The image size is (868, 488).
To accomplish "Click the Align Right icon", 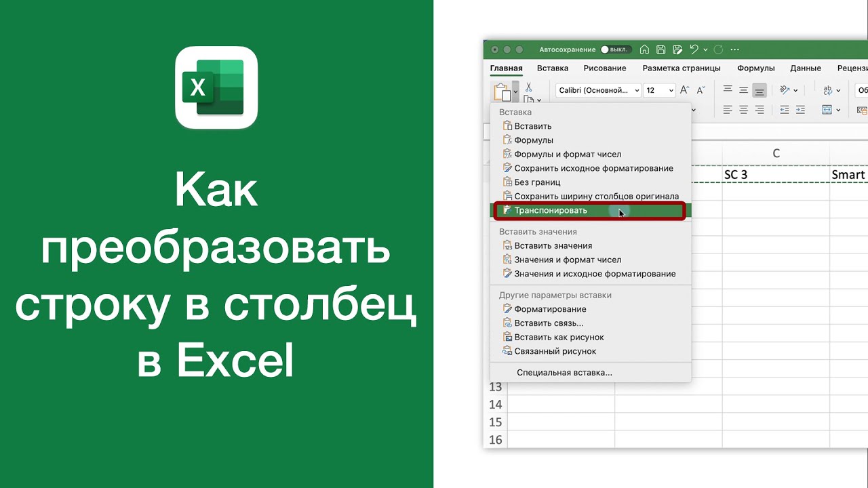I will 759,109.
